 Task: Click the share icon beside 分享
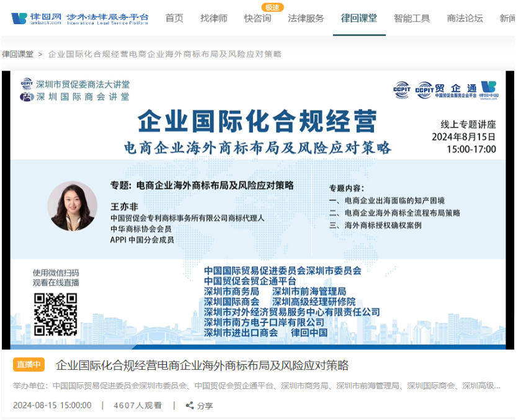[190, 405]
